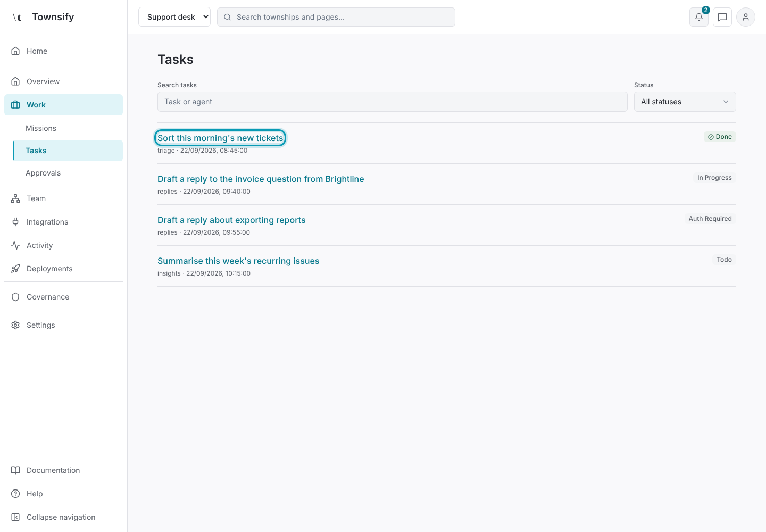Click the Deployments rocket icon
The height and width of the screenshot is (532, 766).
pyautogui.click(x=15, y=269)
